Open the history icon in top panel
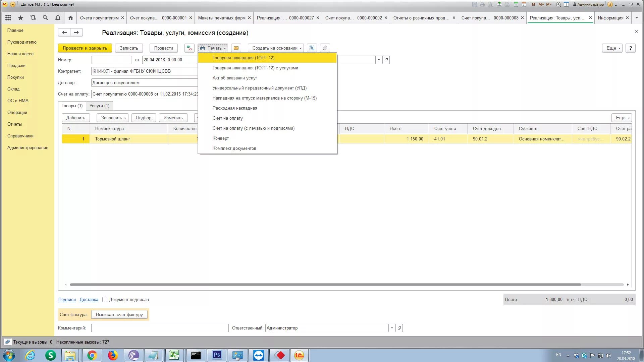644x362 pixels. tap(33, 18)
